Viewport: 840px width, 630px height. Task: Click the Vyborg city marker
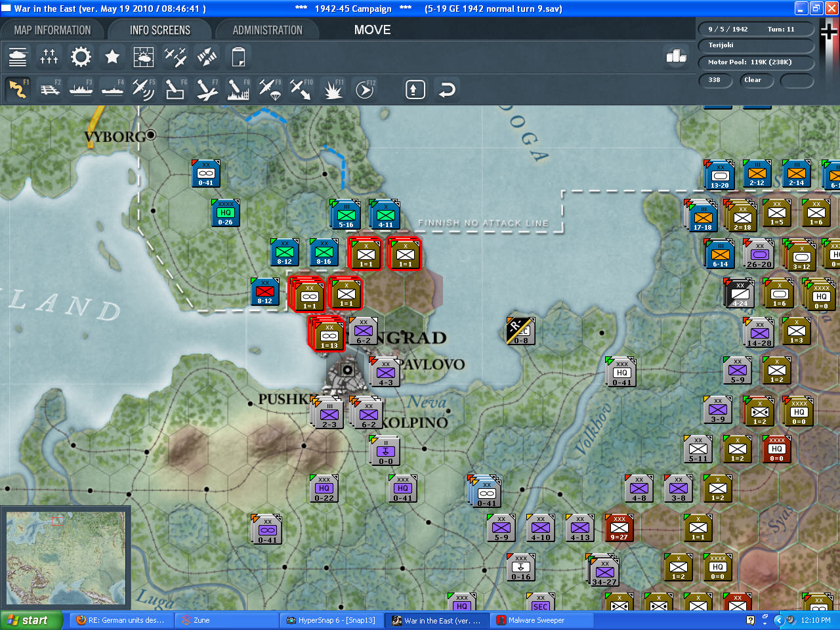click(x=151, y=135)
